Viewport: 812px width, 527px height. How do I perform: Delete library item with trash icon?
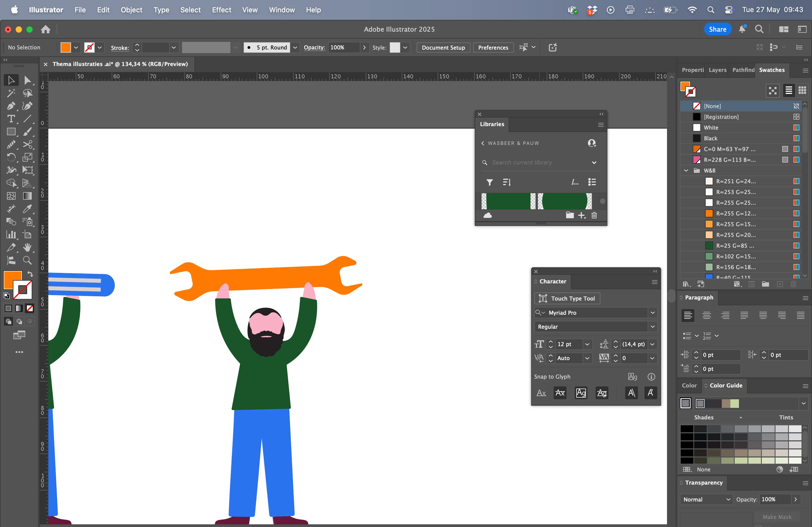(594, 215)
